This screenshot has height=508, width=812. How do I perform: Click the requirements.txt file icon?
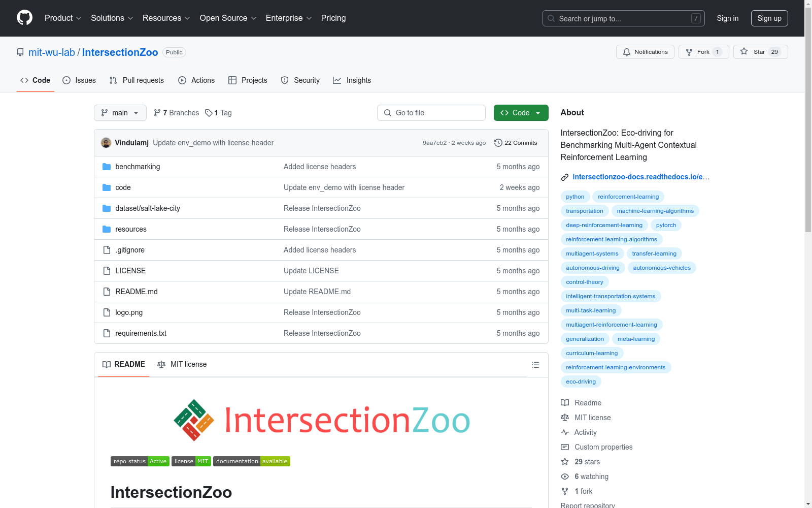coord(107,333)
